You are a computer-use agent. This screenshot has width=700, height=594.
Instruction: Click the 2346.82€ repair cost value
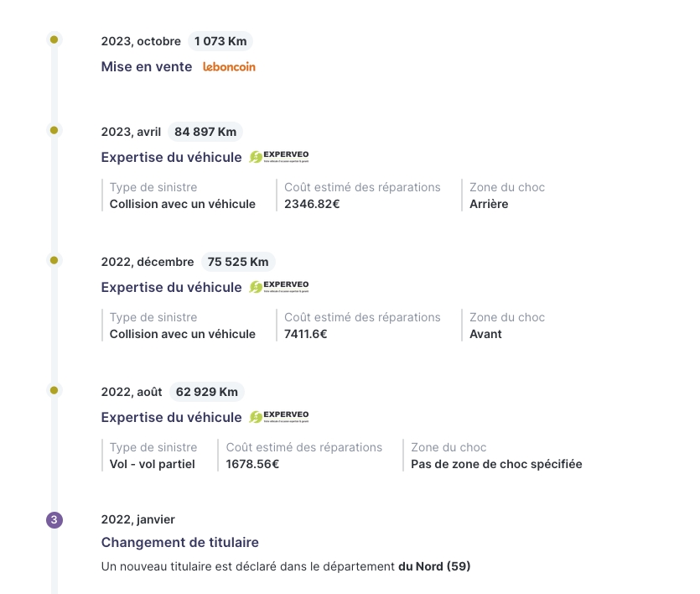point(312,204)
